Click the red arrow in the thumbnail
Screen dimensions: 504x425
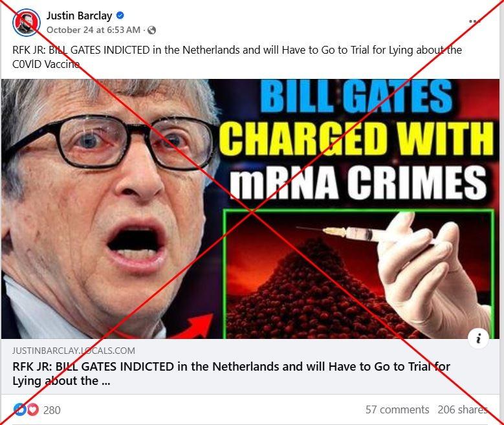click(190, 327)
